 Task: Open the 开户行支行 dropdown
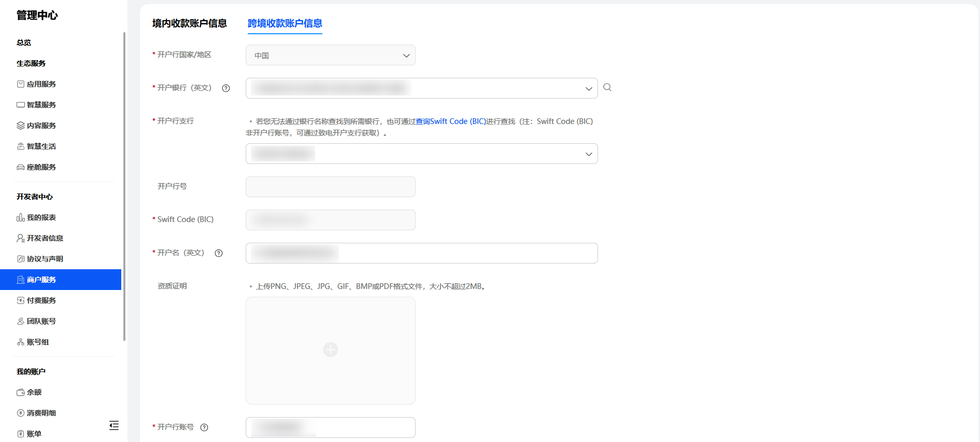pyautogui.click(x=422, y=154)
